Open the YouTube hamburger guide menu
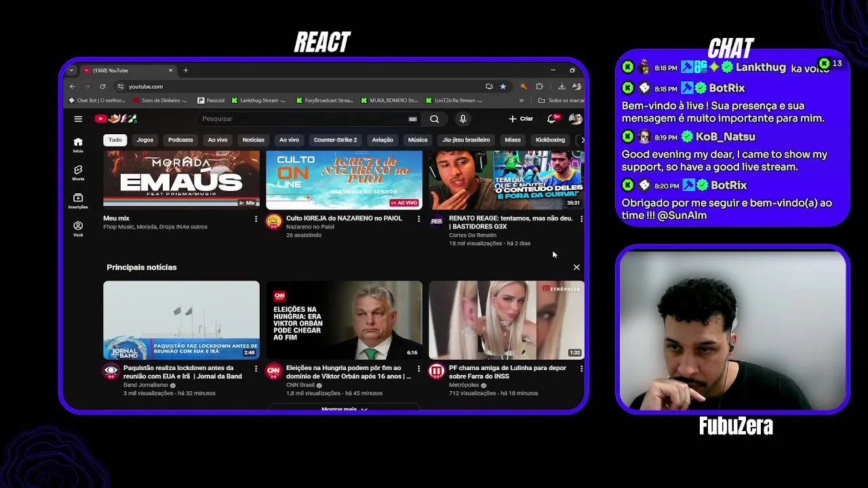Viewport: 868px width, 488px height. click(x=78, y=119)
